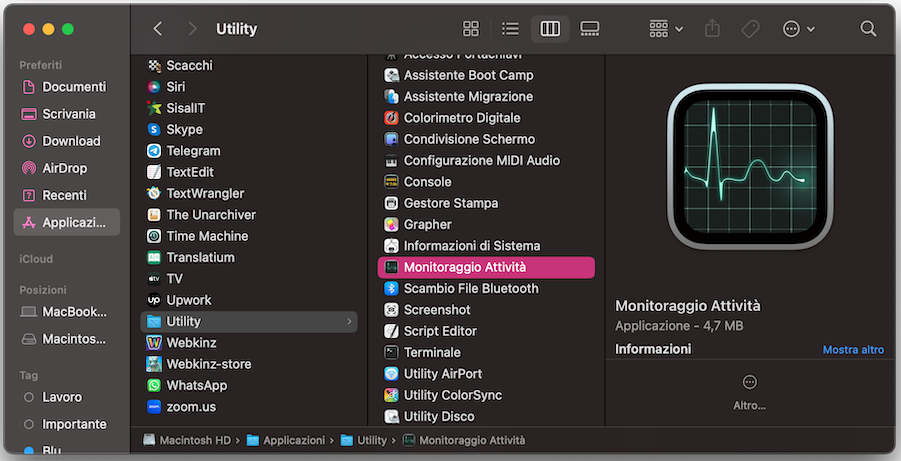The image size is (901, 461).
Task: Select the Time Machine app icon
Action: click(154, 236)
